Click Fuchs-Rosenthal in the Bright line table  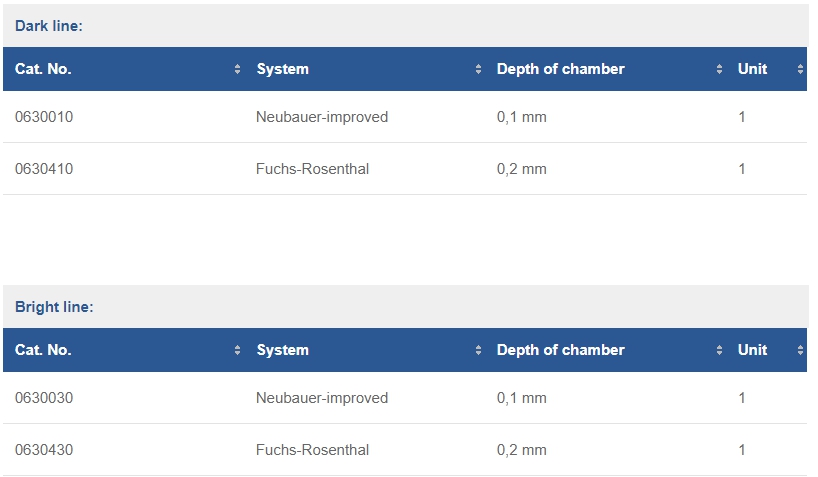click(x=312, y=450)
